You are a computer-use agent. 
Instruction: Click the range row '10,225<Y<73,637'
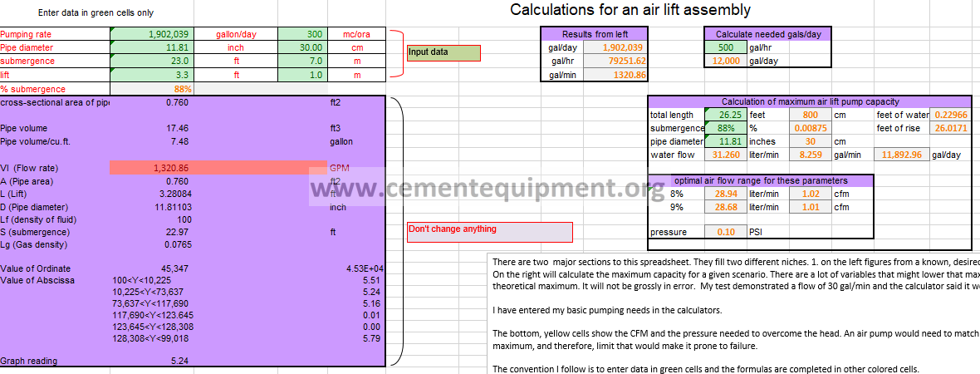click(x=148, y=292)
